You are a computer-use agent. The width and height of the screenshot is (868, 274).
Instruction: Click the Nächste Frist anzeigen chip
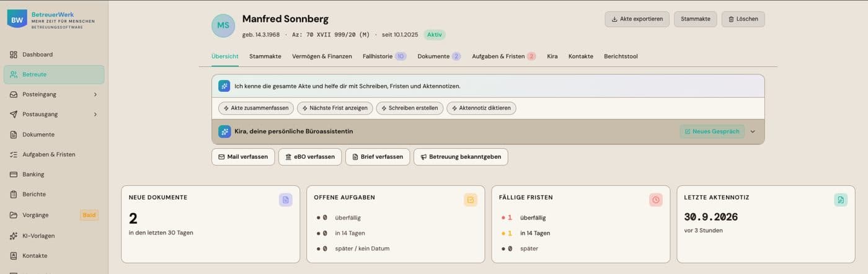point(335,108)
